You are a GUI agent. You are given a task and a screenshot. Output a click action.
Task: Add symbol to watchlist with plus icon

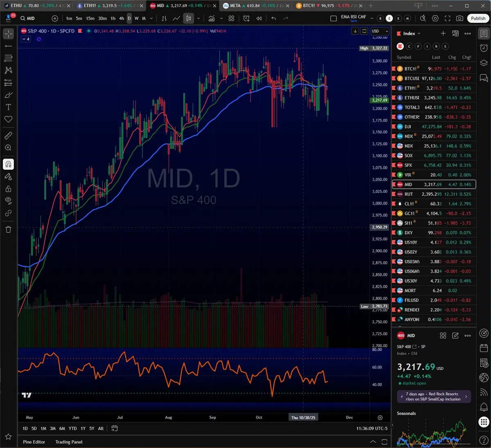point(443,34)
